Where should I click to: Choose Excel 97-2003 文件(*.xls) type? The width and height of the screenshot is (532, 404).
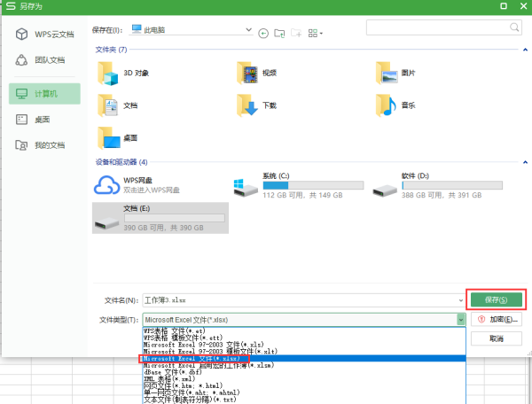pyautogui.click(x=304, y=345)
